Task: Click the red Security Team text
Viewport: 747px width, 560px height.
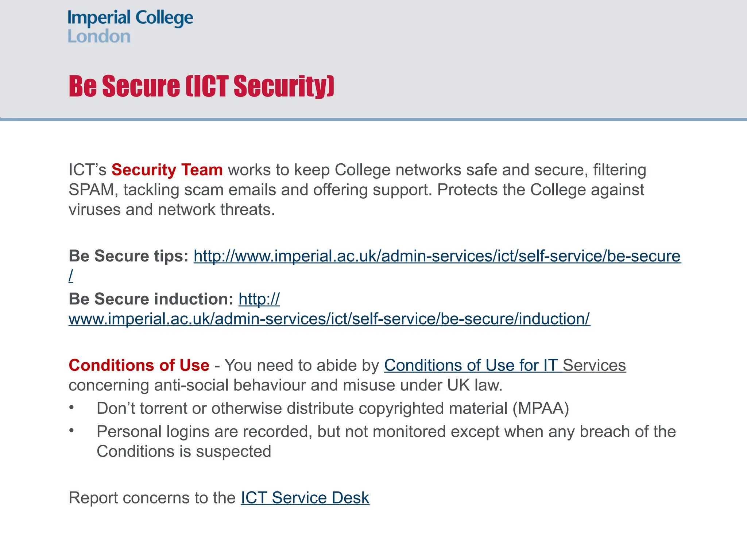Action: point(167,170)
